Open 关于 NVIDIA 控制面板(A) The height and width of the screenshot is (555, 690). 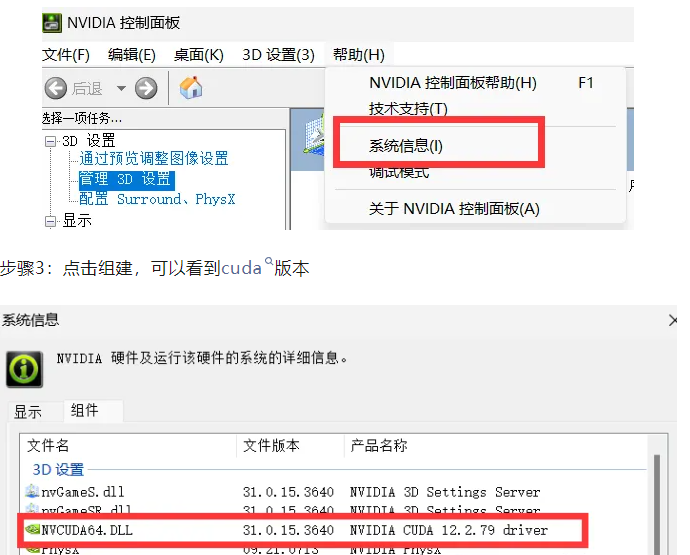coord(454,209)
